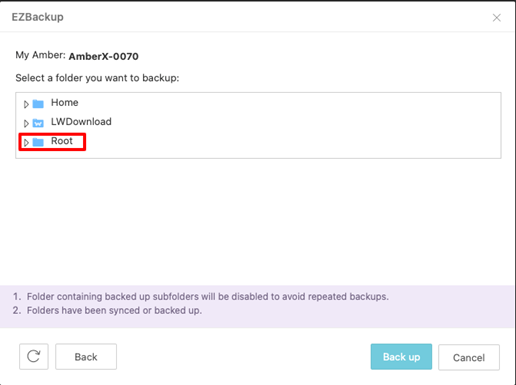Click the Back button
Viewport: 516px width, 385px height.
coord(86,357)
